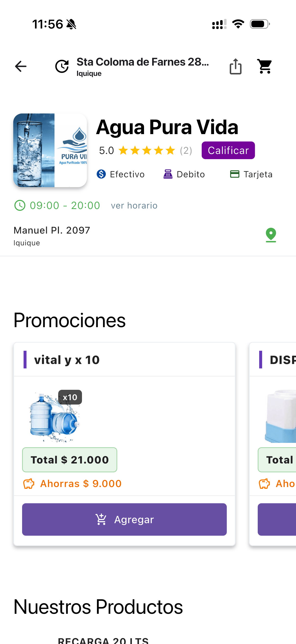Tap the Total $ 21.000 price badge

(70, 460)
